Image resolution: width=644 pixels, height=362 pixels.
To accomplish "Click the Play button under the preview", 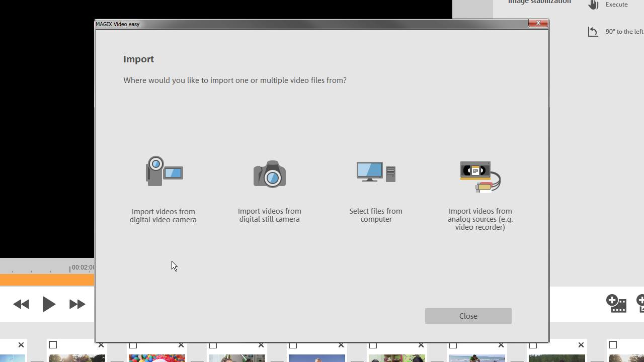I will [49, 304].
